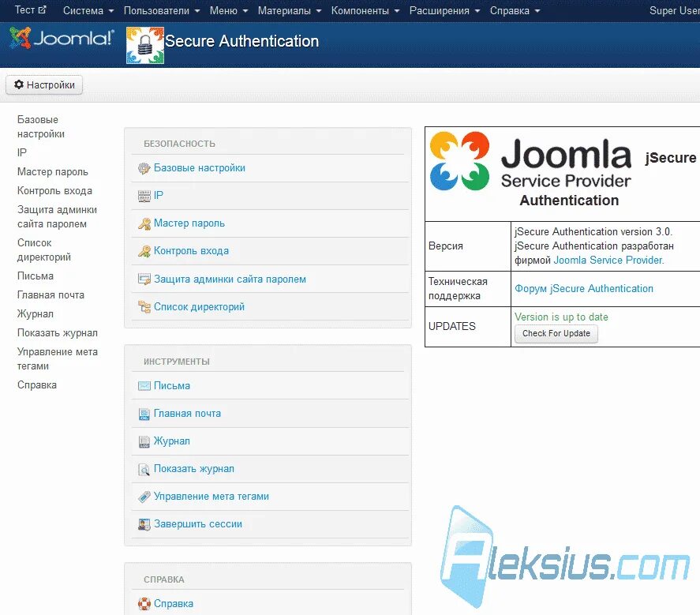The width and height of the screenshot is (700, 615).
Task: Open Показать журнал link in tools panel
Action: (194, 469)
